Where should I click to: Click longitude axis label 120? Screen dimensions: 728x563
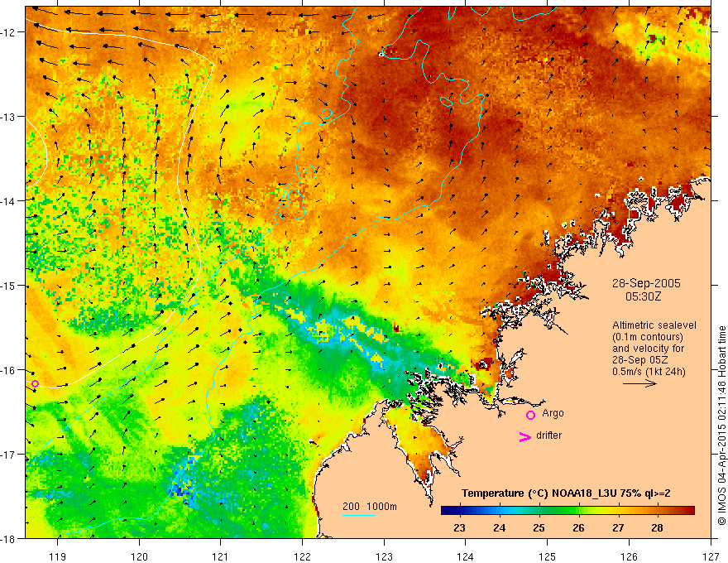point(139,556)
